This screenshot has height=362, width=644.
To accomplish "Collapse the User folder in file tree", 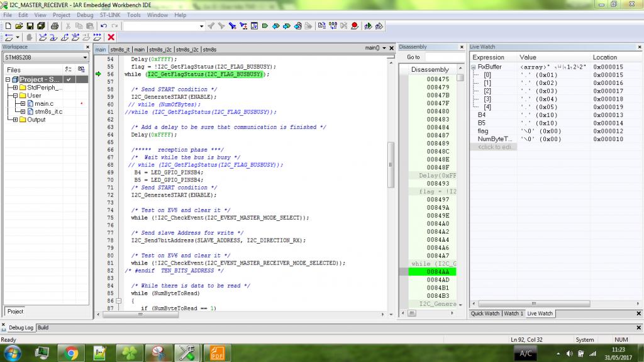I will coord(15,96).
